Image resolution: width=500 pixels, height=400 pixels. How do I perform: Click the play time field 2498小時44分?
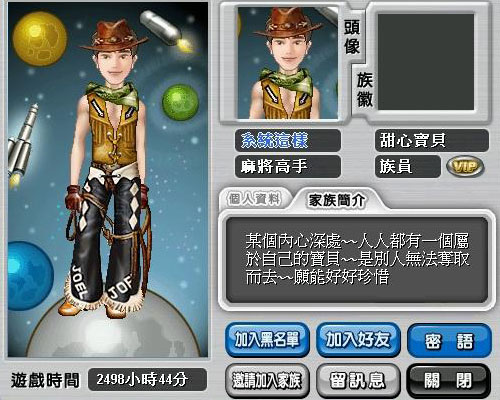(x=147, y=379)
